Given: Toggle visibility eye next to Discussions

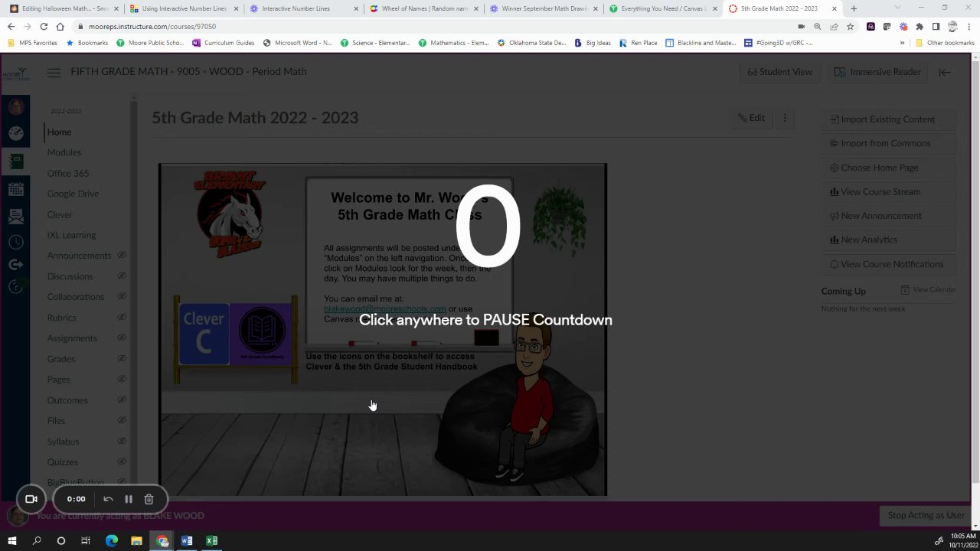Looking at the screenshot, I should (122, 275).
